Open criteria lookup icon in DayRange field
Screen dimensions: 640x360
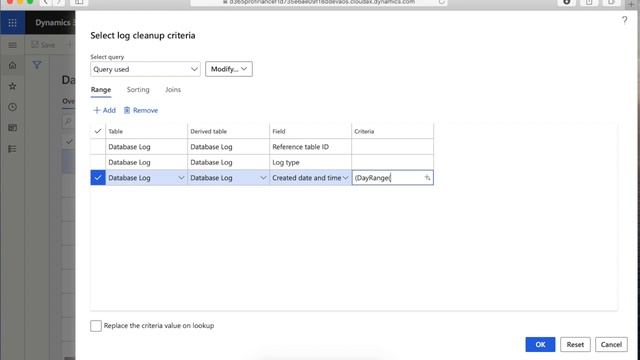(x=427, y=178)
